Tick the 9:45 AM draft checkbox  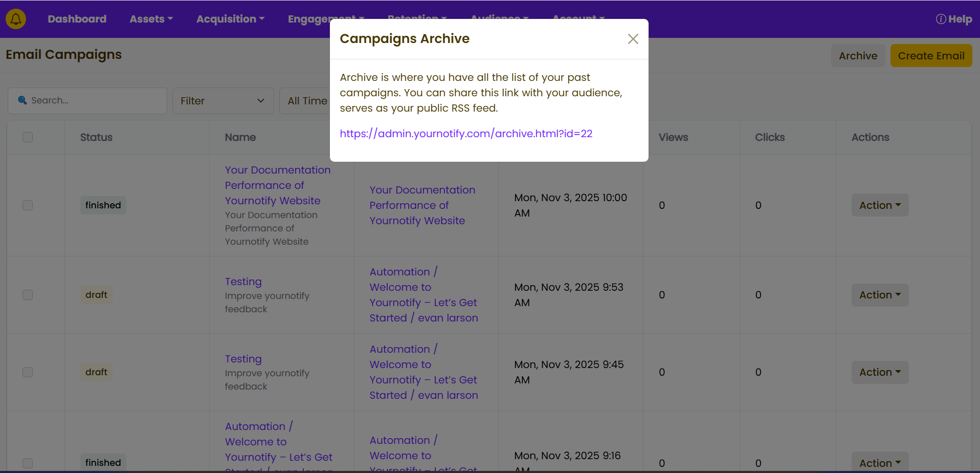pyautogui.click(x=28, y=372)
